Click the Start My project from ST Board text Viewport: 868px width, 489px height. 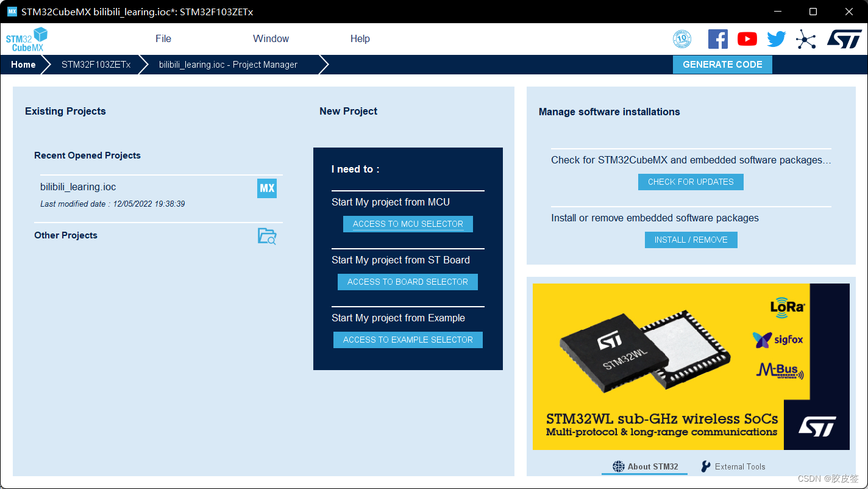click(400, 260)
